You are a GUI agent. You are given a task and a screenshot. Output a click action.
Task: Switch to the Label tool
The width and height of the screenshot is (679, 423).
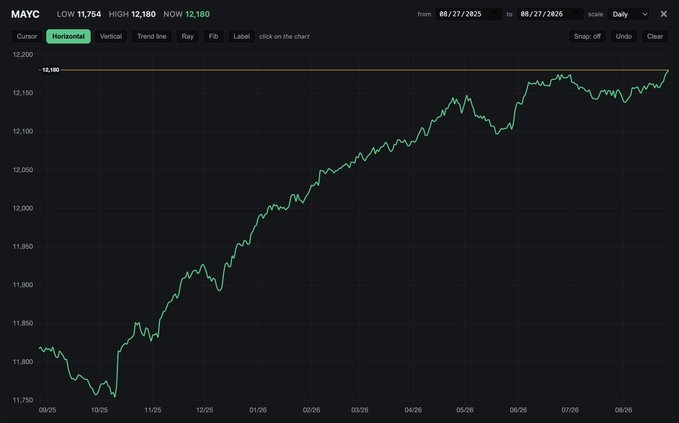pyautogui.click(x=242, y=36)
